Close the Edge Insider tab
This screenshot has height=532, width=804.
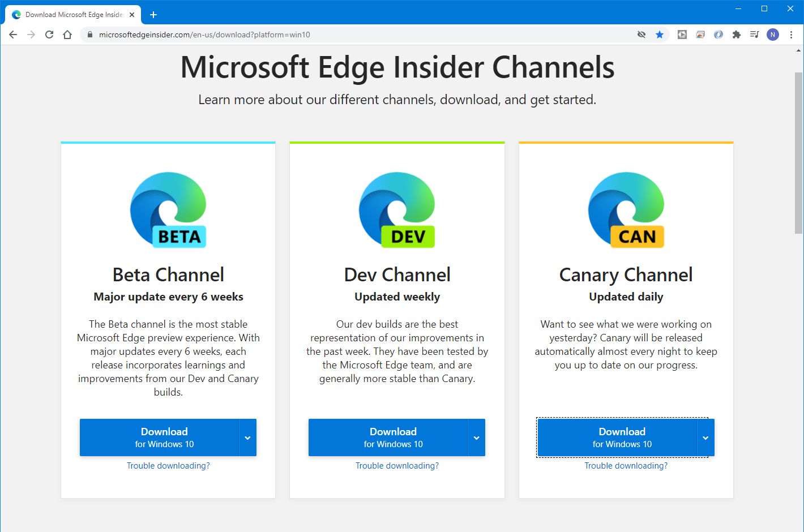(x=132, y=15)
